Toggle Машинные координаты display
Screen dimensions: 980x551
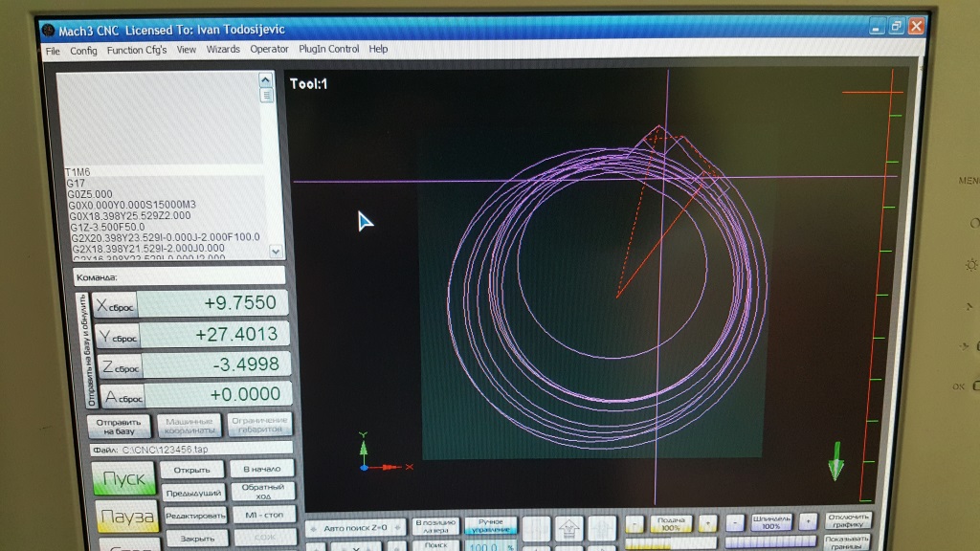click(189, 426)
